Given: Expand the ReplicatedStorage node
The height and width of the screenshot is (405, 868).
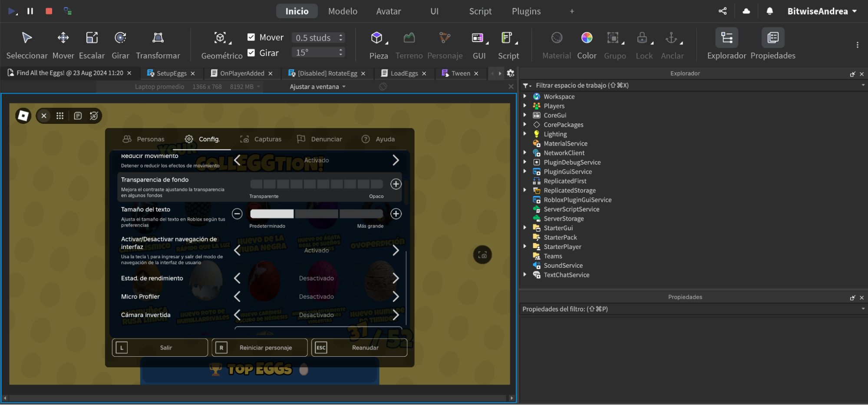Looking at the screenshot, I should [525, 190].
